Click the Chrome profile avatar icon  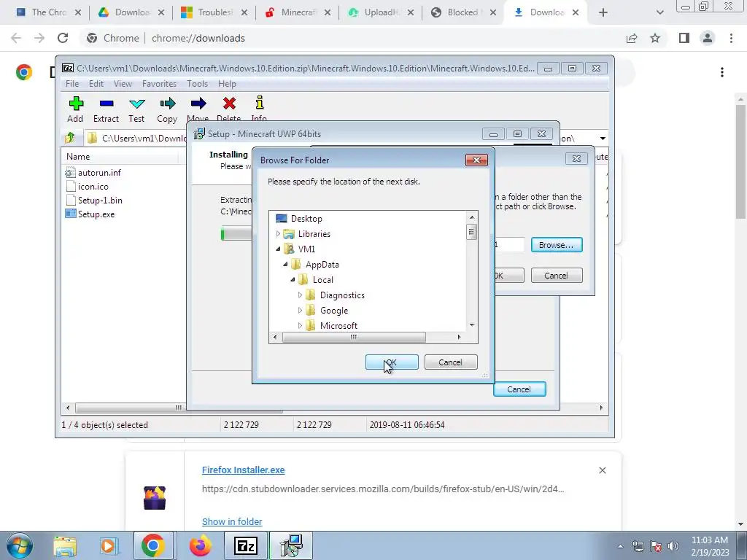click(708, 38)
